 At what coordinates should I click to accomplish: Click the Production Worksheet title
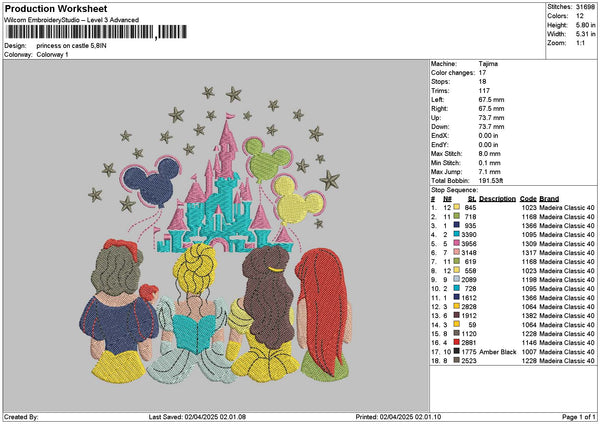(x=56, y=9)
